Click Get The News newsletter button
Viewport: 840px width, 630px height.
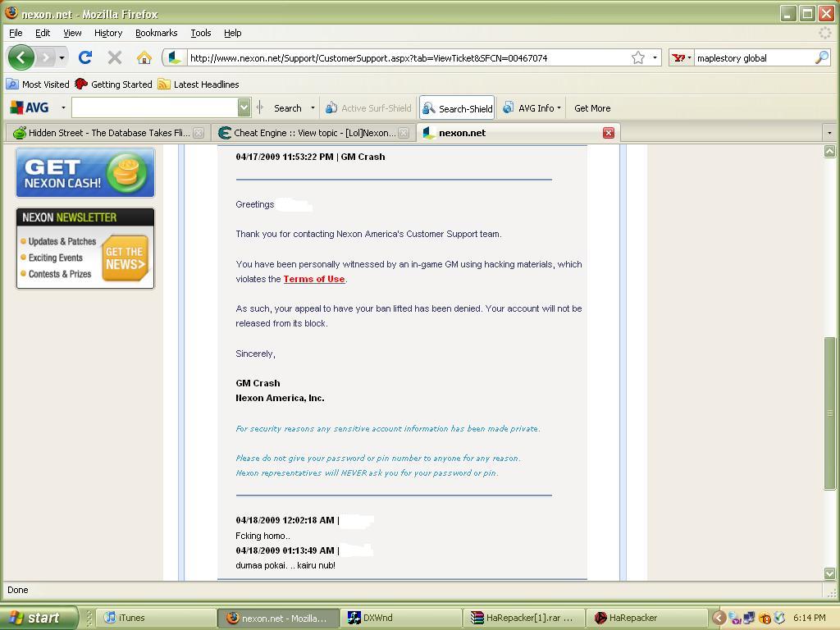[125, 258]
